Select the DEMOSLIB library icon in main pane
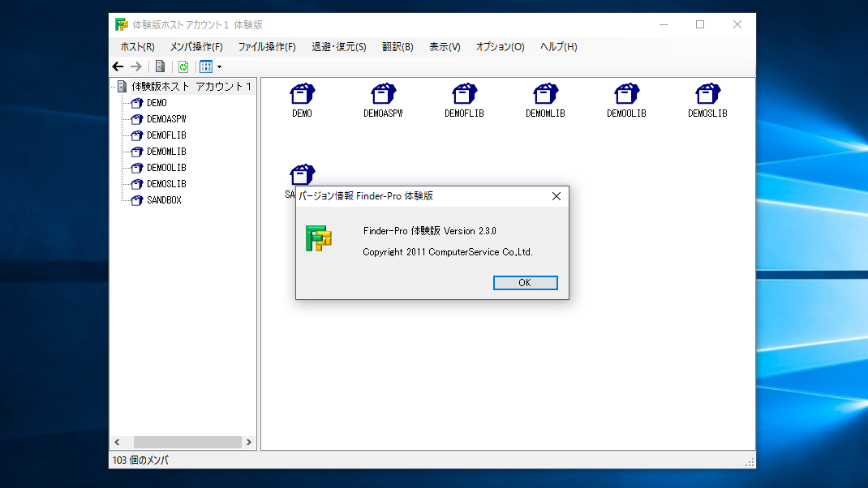Screen dimensions: 868x488 coord(707,94)
